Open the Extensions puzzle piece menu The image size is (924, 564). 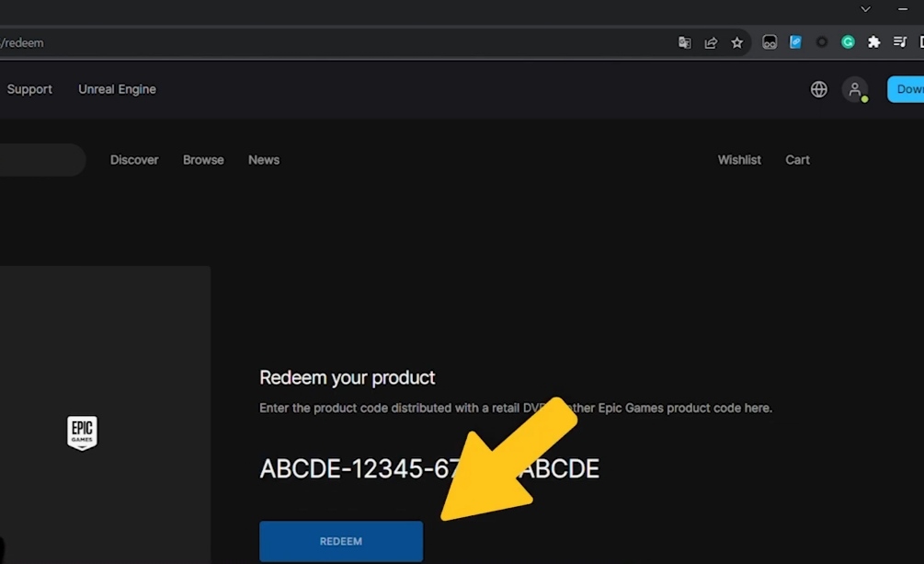874,42
